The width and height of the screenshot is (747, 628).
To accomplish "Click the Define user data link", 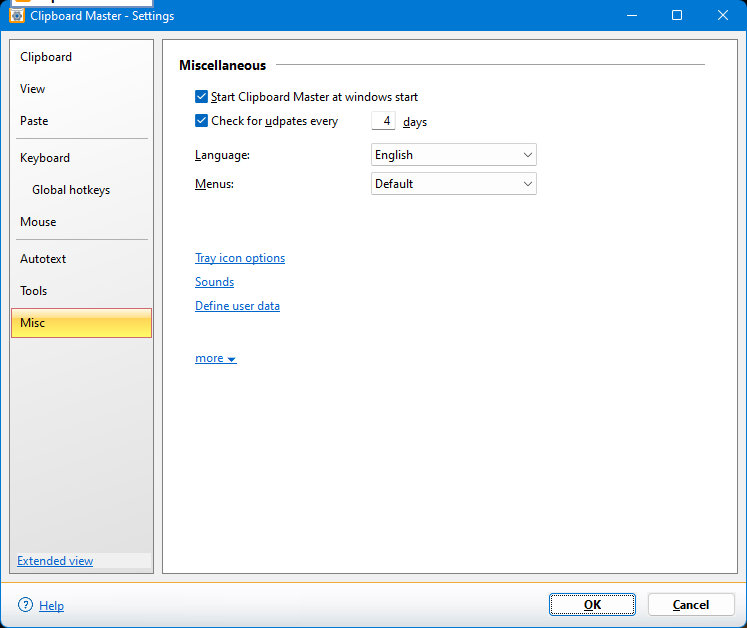I will [237, 306].
